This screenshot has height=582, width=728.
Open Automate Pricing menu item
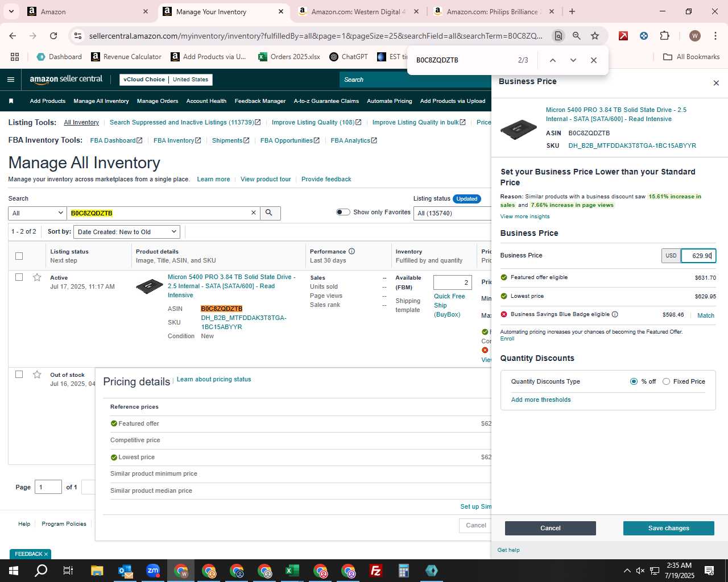[390, 101]
